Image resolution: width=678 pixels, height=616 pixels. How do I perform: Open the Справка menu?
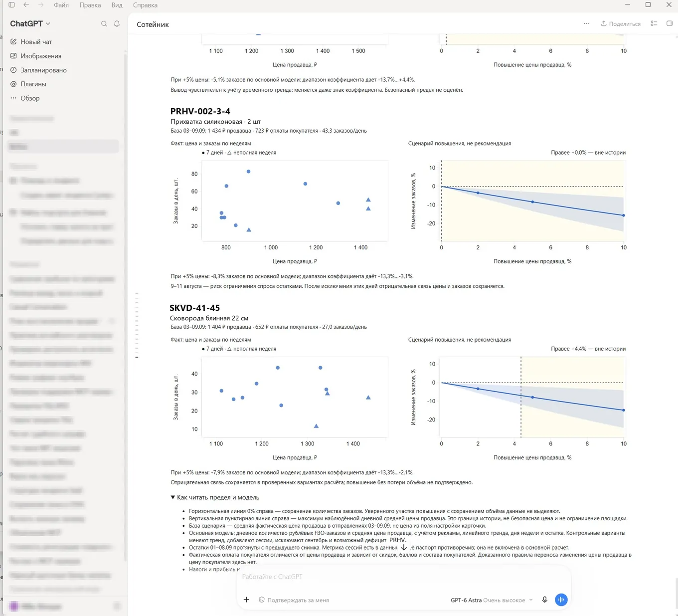[145, 5]
